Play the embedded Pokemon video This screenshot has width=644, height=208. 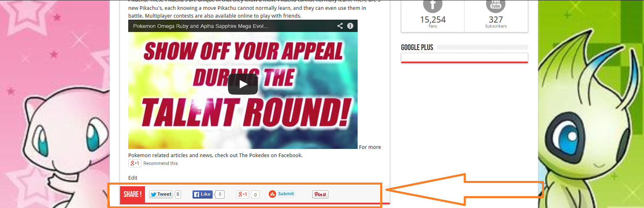tap(243, 84)
